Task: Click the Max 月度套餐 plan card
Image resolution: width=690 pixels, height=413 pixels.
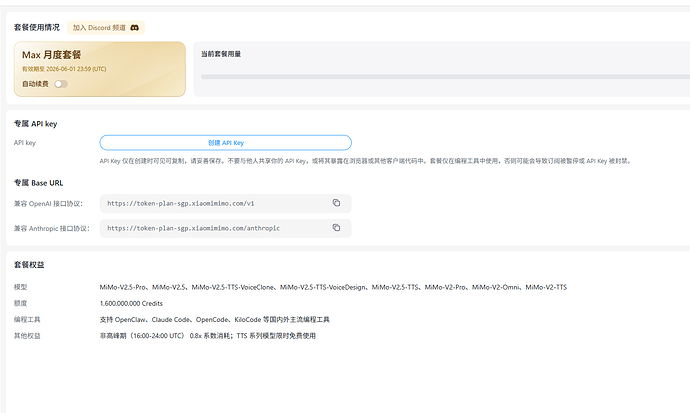Action: 100,69
